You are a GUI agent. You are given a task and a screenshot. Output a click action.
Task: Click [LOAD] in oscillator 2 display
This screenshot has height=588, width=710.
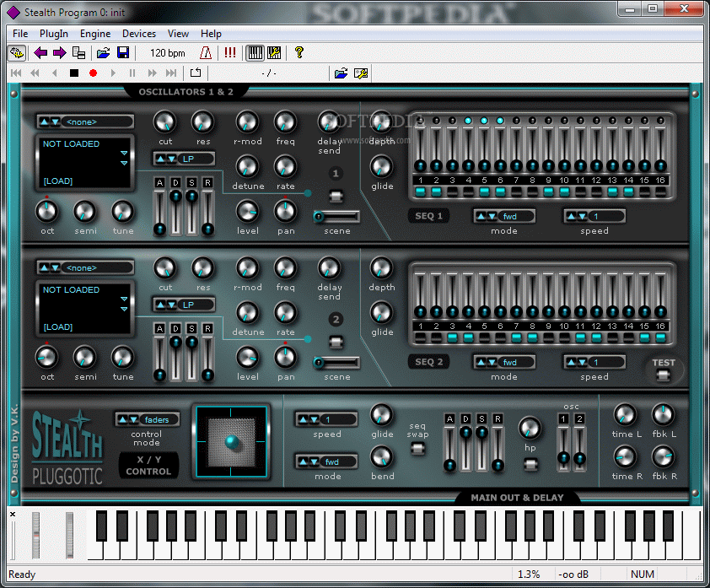point(58,327)
